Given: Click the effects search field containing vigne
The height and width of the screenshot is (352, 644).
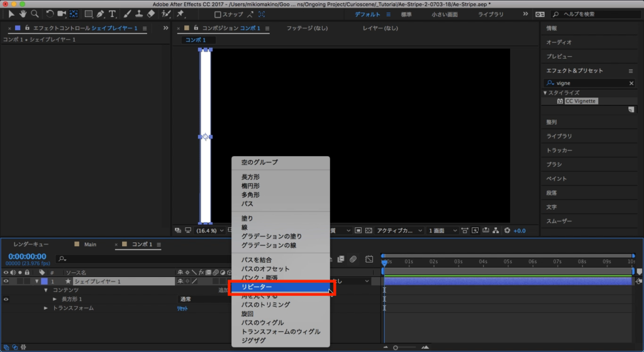Looking at the screenshot, I should point(589,83).
